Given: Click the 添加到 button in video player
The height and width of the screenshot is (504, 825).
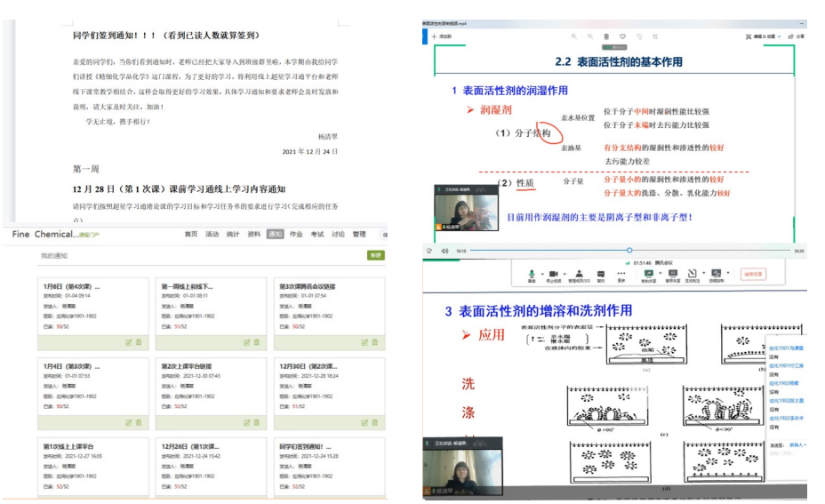Looking at the screenshot, I should coord(442,36).
